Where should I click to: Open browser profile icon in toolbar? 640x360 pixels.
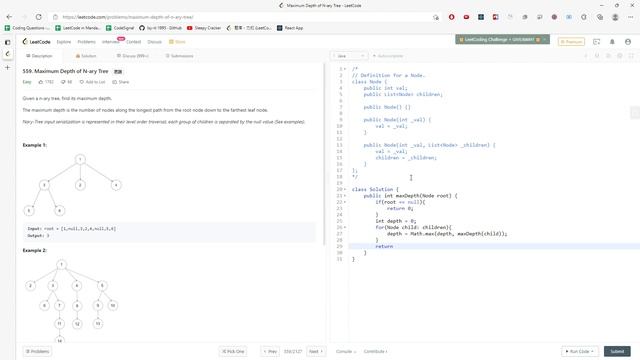[x=615, y=17]
